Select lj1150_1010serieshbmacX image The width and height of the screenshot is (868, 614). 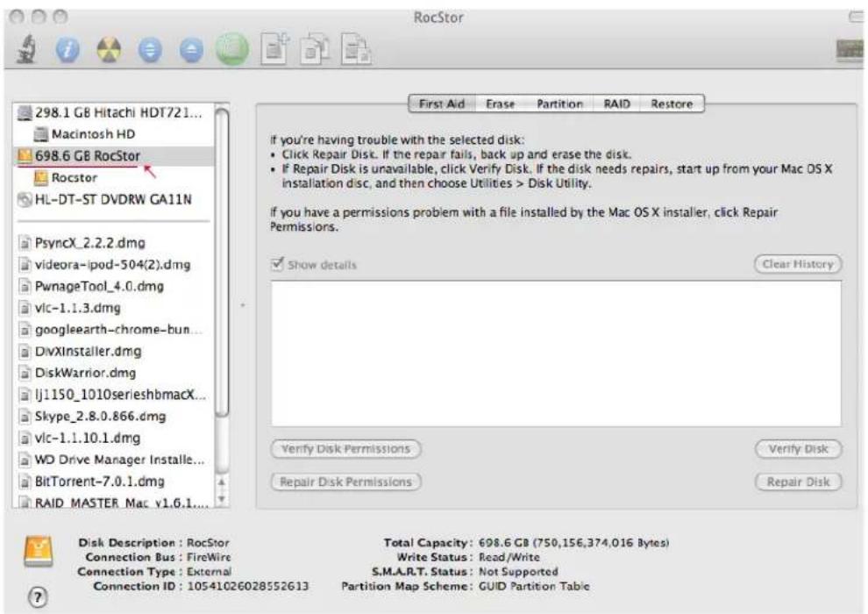pyautogui.click(x=113, y=395)
